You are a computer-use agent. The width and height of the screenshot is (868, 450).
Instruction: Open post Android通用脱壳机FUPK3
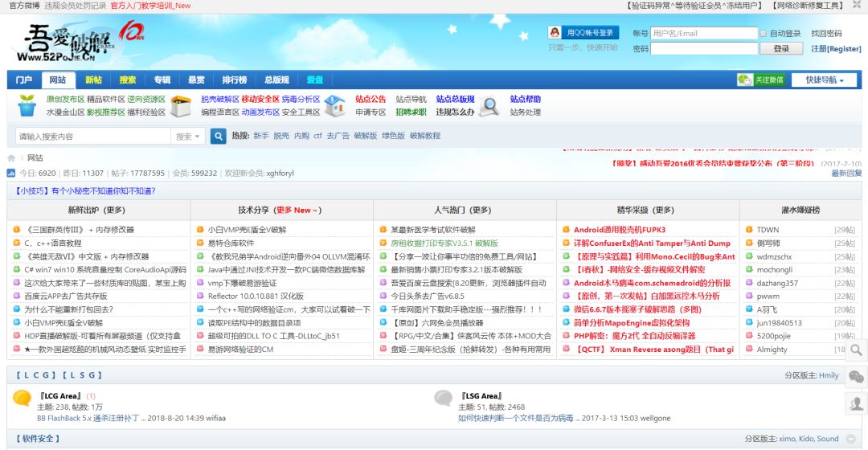[620, 230]
